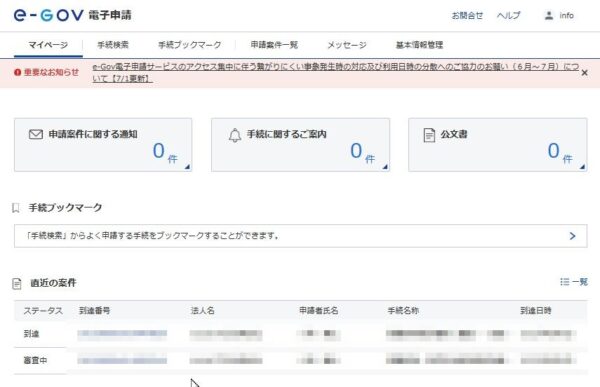The height and width of the screenshot is (387, 600).
Task: Select the 到達 status row
Action: point(300,334)
